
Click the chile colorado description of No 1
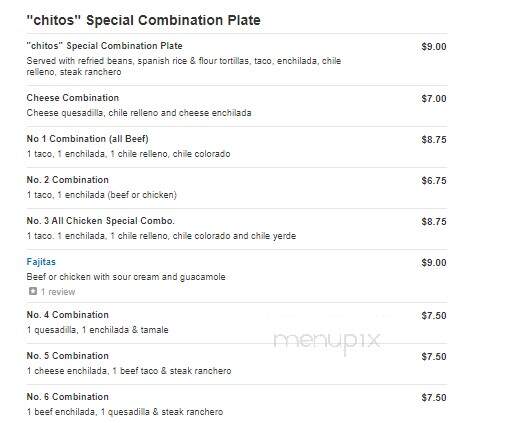[x=128, y=154]
